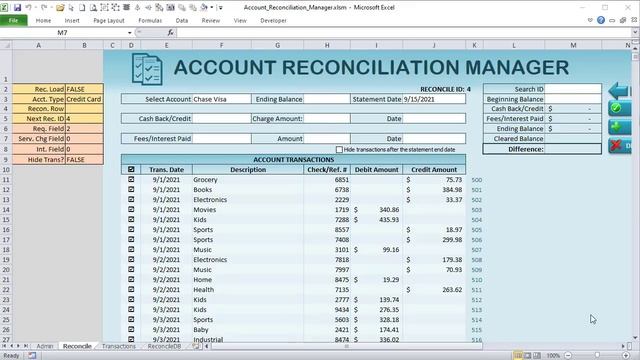
Task: Open Customize Quick Access Toolbar dropdown
Action: pos(220,7)
